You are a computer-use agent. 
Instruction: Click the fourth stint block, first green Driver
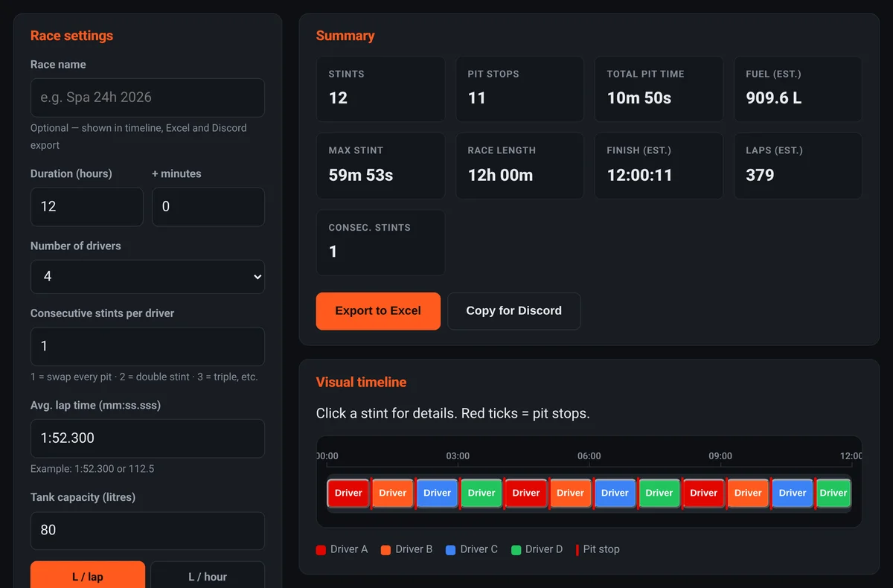(481, 493)
